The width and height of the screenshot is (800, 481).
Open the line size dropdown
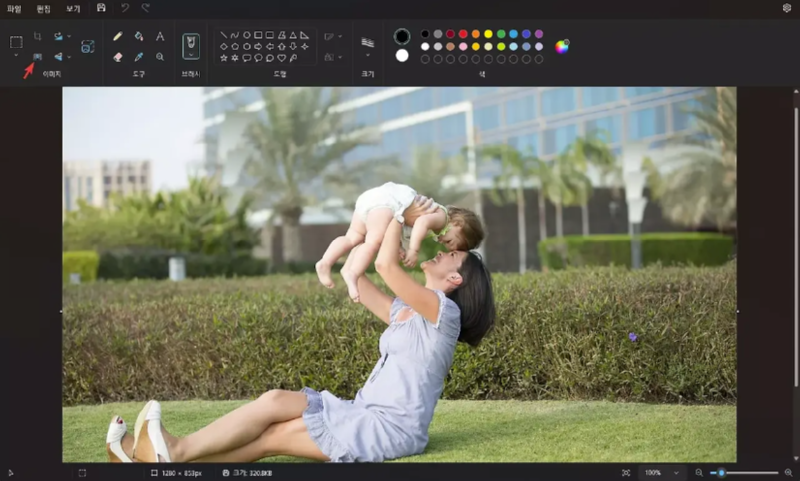coord(368,56)
